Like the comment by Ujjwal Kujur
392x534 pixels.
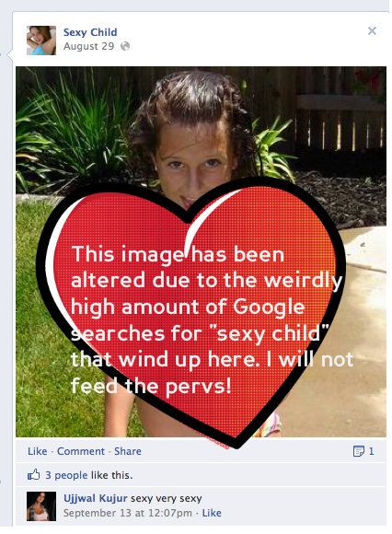click(x=212, y=513)
